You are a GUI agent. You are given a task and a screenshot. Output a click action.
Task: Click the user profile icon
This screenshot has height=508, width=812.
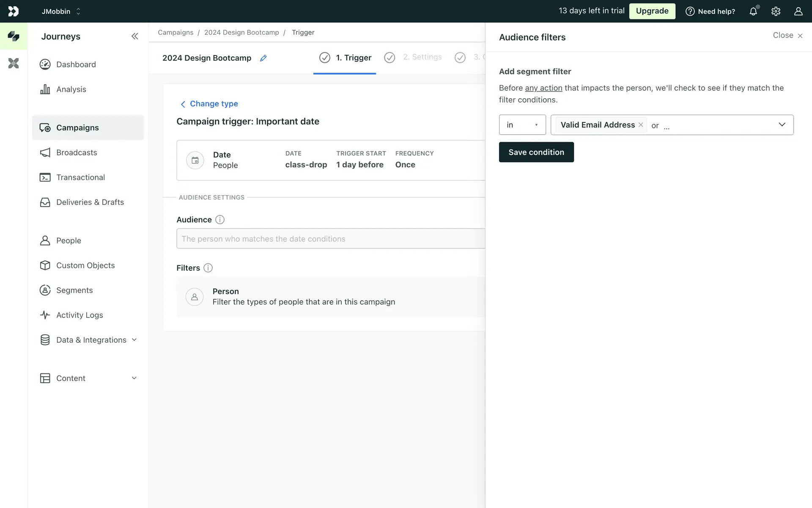click(798, 11)
